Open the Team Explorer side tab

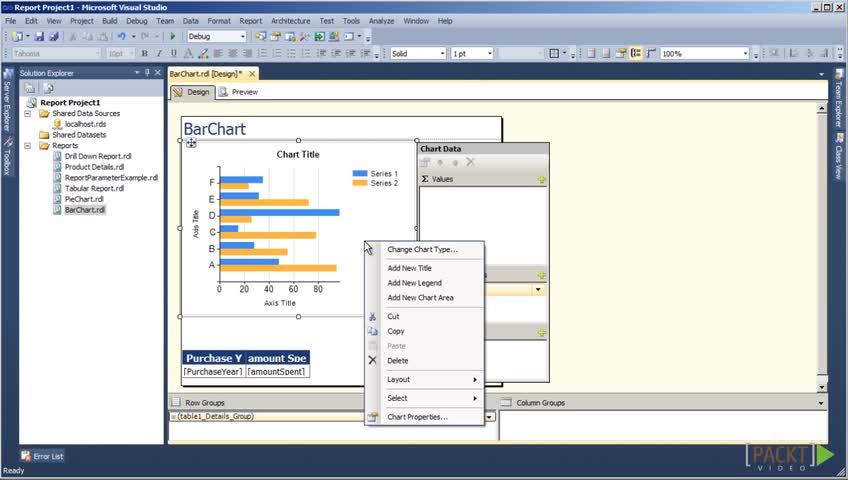[x=838, y=98]
